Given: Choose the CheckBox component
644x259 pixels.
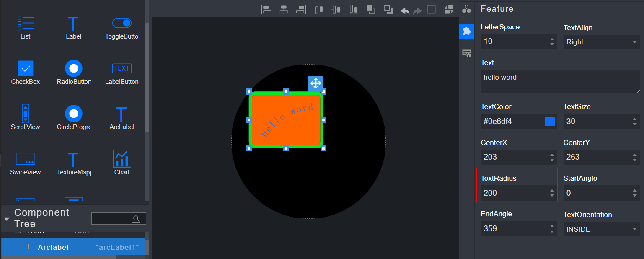Looking at the screenshot, I should tap(26, 73).
